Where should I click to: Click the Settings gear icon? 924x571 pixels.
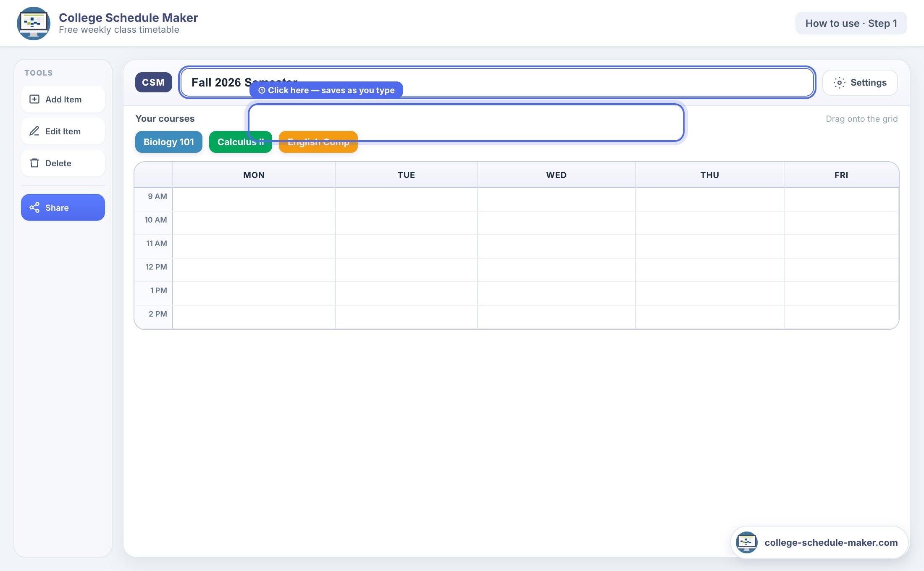coord(839,82)
